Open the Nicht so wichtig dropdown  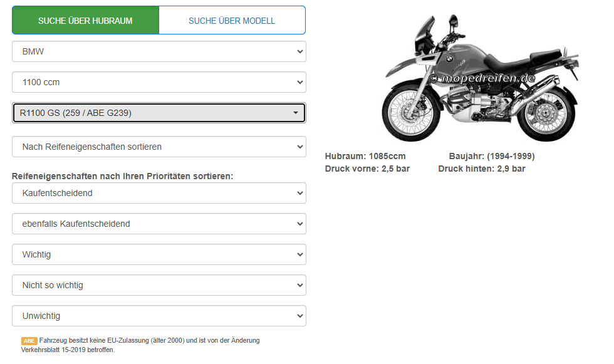[159, 285]
